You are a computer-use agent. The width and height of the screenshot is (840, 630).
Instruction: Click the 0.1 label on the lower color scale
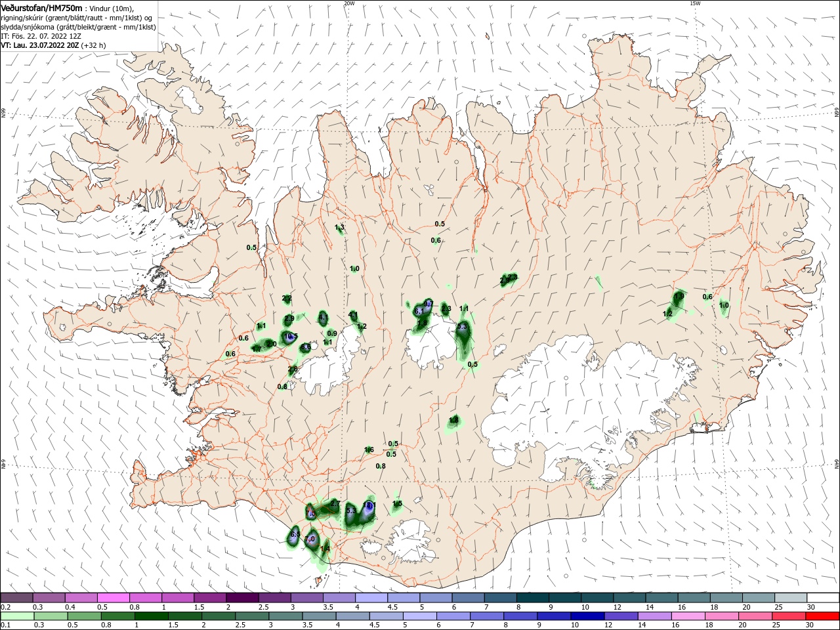(5, 625)
